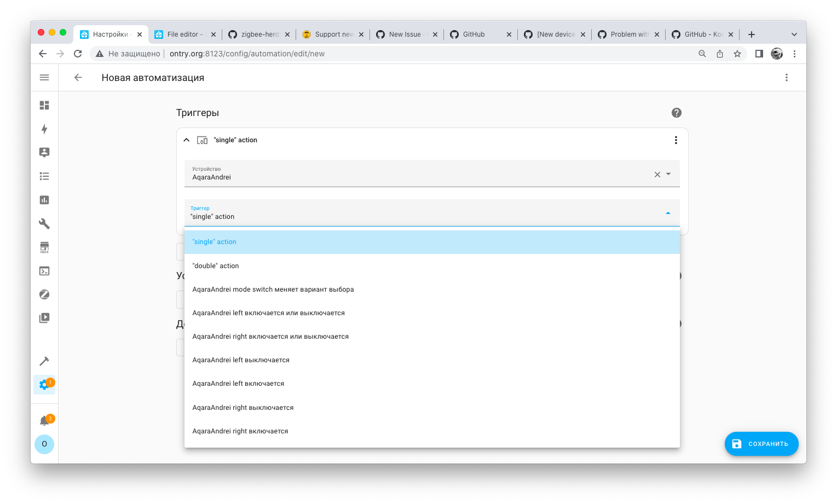Collapse the Триггер dropdown via blue arrow
This screenshot has width=837, height=504.
[668, 213]
